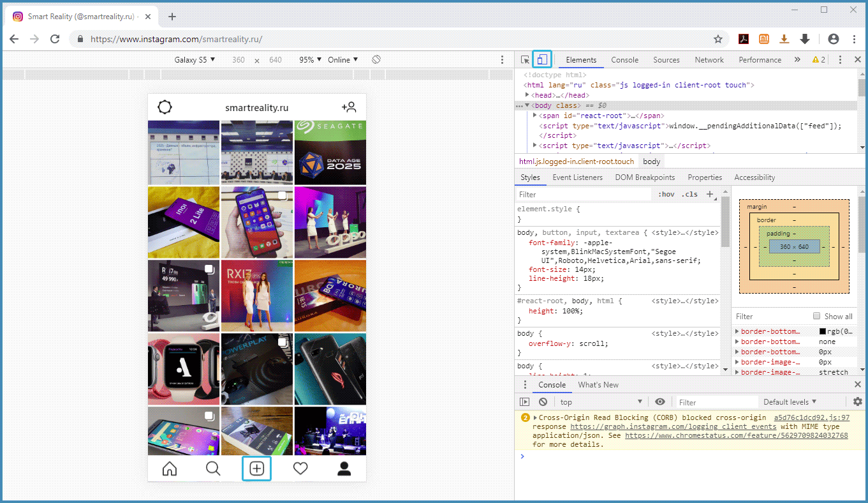Open the Default levels dropdown
This screenshot has width=868, height=503.
point(790,402)
